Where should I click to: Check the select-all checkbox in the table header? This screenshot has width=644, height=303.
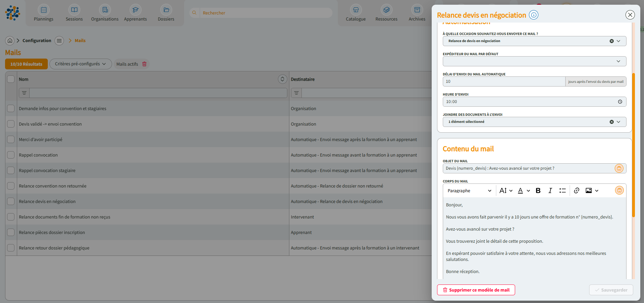pyautogui.click(x=10, y=79)
